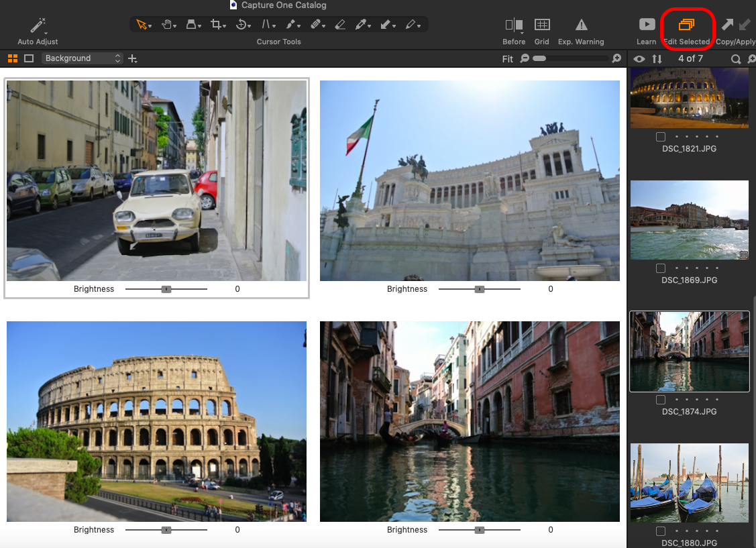This screenshot has height=548, width=756.
Task: Open browser search magnifier icon
Action: [x=735, y=59]
